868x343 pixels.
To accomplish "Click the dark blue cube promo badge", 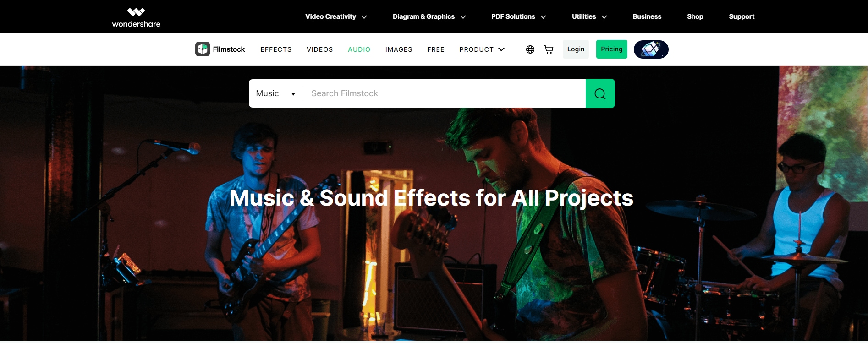I will click(651, 49).
